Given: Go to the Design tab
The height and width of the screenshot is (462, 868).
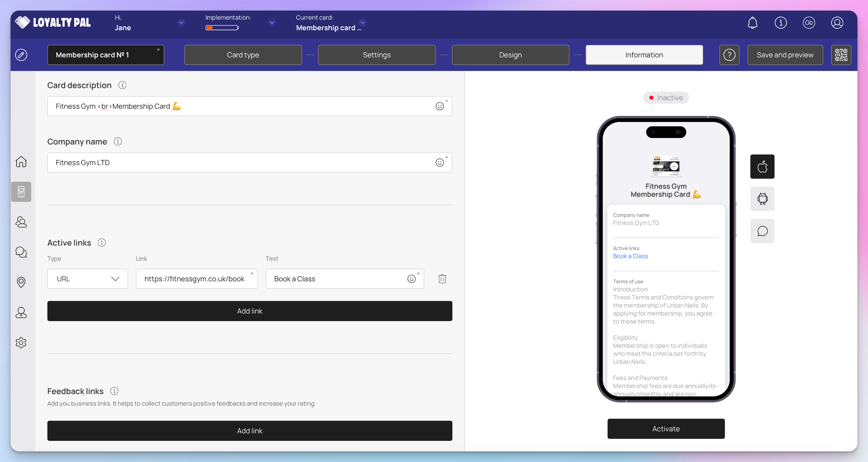Looking at the screenshot, I should [x=510, y=55].
